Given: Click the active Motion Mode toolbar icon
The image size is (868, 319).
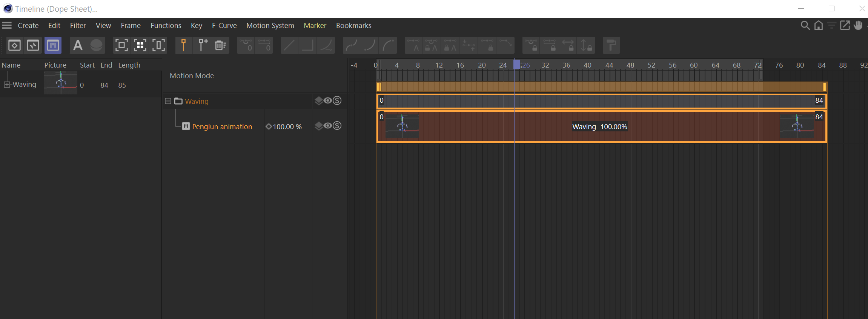Looking at the screenshot, I should (53, 46).
